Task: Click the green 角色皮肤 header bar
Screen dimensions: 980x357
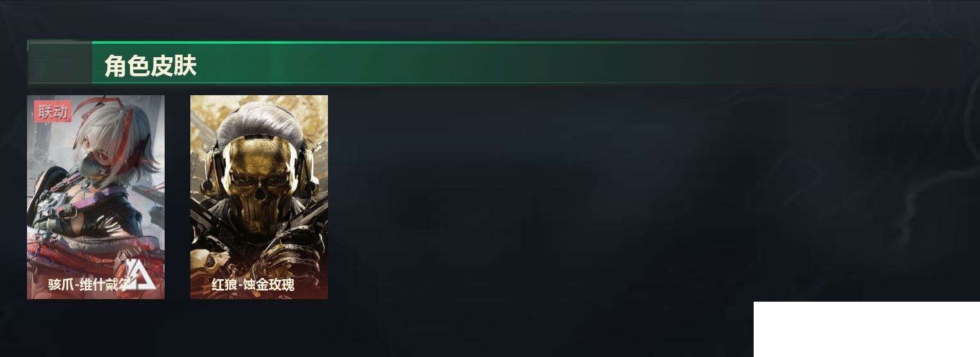Action: (525, 63)
